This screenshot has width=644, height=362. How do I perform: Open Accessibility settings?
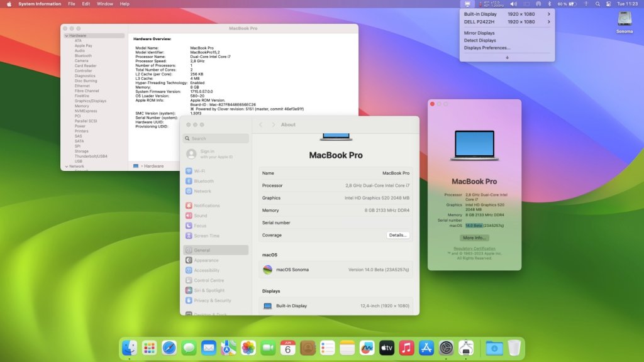point(206,270)
